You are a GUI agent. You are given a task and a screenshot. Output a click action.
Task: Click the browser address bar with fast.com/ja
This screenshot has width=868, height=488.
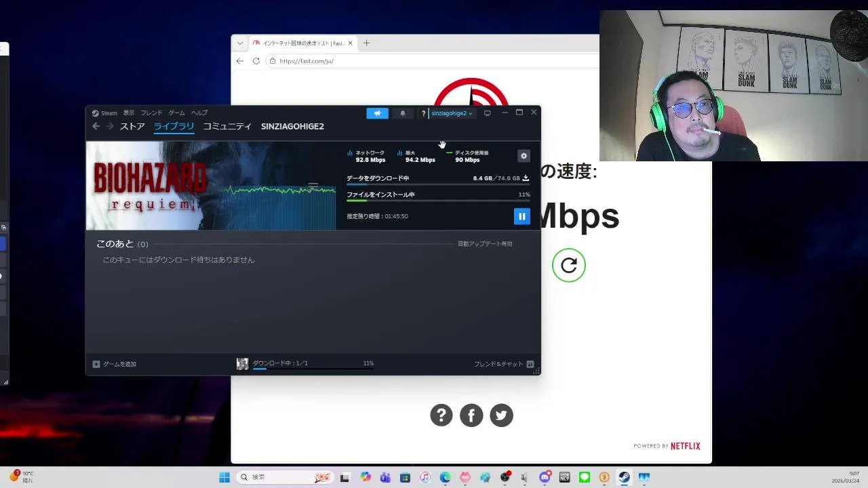tap(432, 61)
